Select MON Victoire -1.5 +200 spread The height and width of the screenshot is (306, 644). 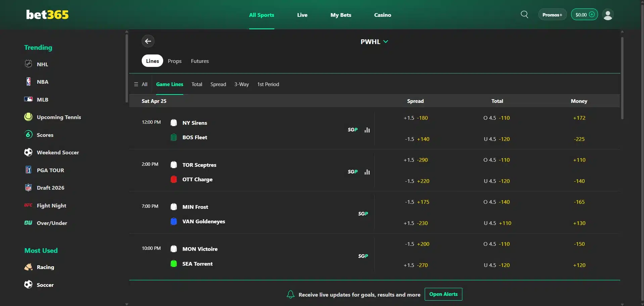coord(417,244)
